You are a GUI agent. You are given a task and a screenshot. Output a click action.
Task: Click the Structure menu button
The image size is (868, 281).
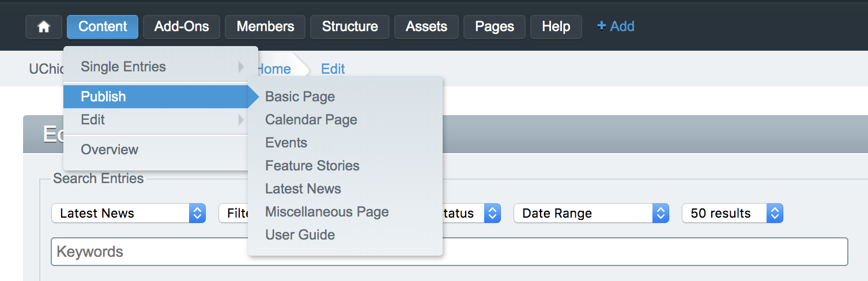[x=350, y=27]
